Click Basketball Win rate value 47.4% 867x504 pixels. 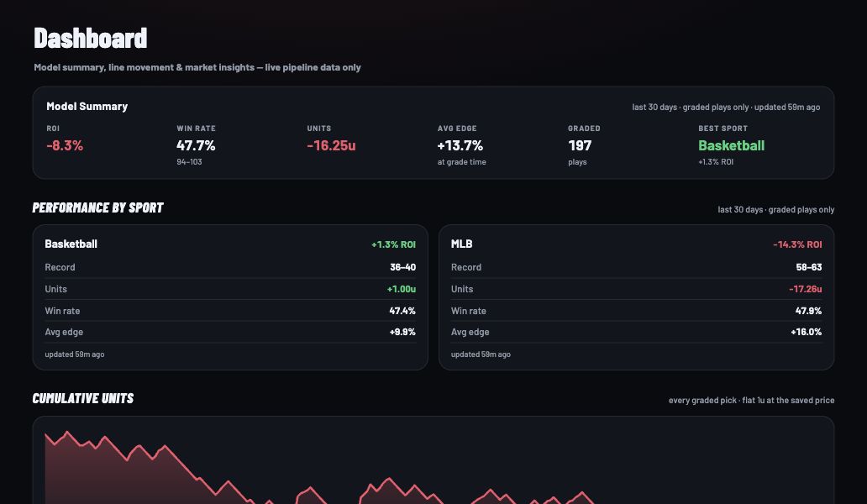pos(402,311)
